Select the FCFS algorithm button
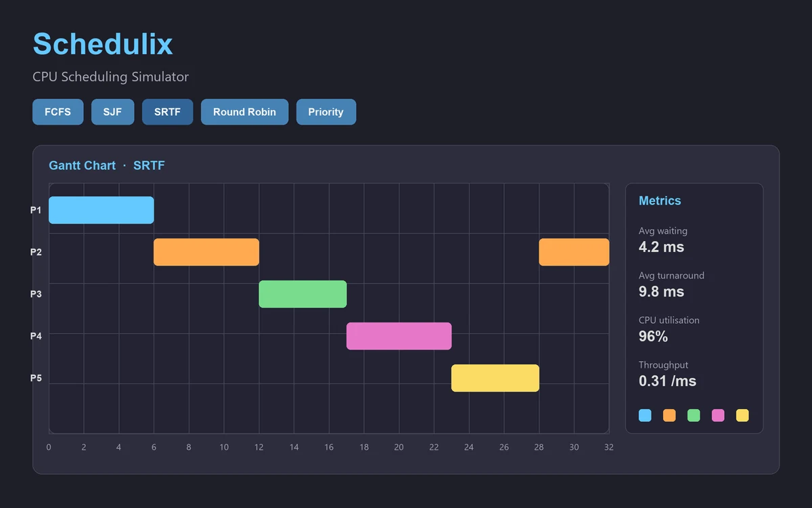This screenshot has height=508, width=812. (x=58, y=112)
